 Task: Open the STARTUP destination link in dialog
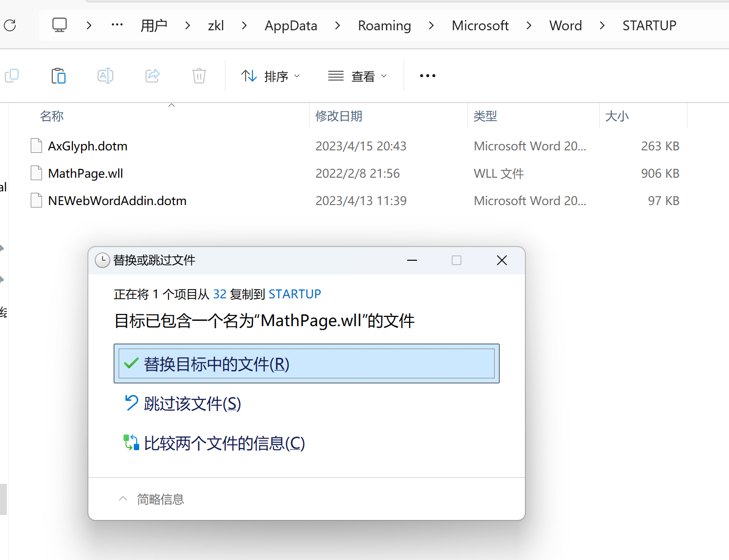point(295,294)
